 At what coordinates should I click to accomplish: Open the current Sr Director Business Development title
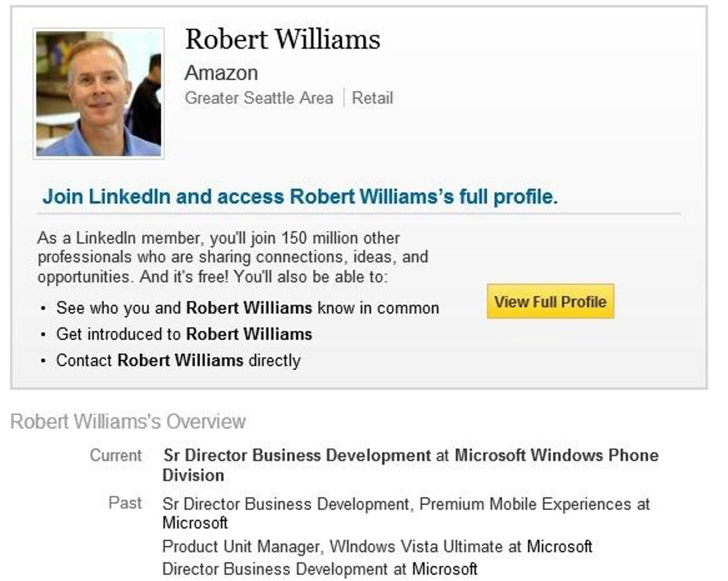click(297, 455)
